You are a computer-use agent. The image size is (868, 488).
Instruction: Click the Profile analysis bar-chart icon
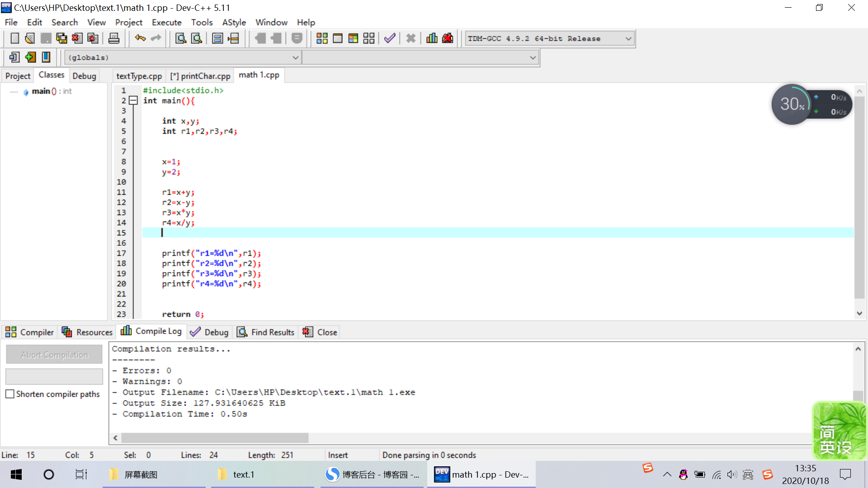pos(432,38)
